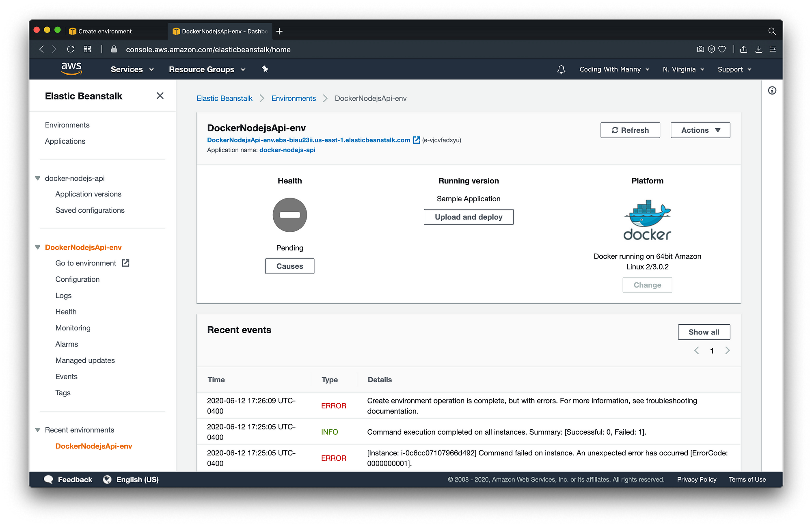Open Managed updates in the sidebar
This screenshot has width=812, height=526.
[85, 360]
